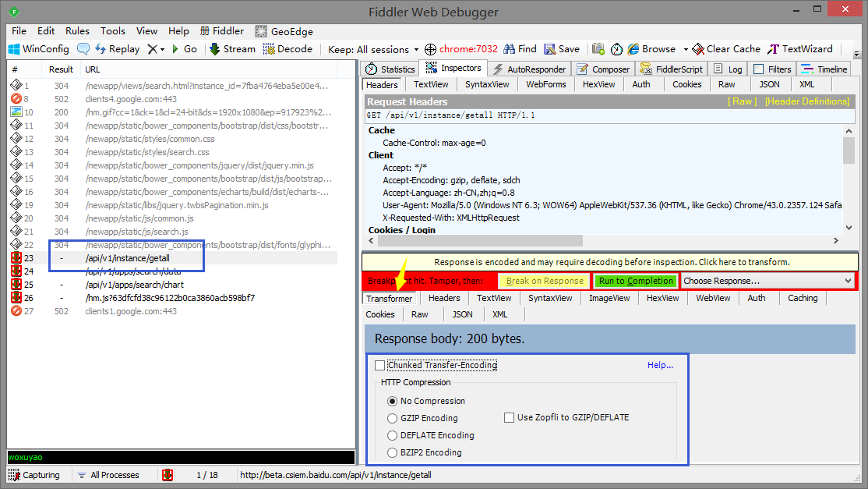
Task: Select GZIP Encoding radio button
Action: pos(393,418)
